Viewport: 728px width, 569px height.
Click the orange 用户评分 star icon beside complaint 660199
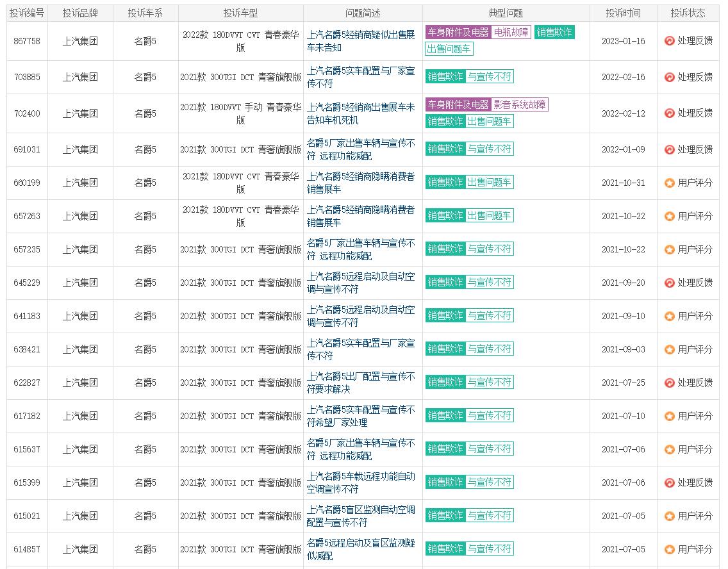click(x=670, y=183)
